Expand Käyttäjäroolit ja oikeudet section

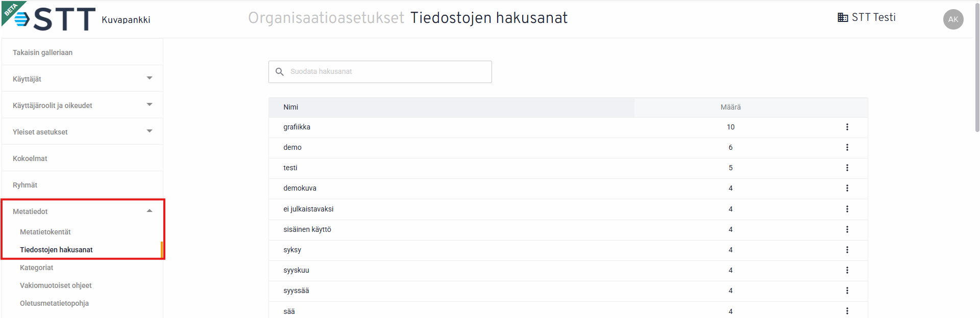[82, 105]
